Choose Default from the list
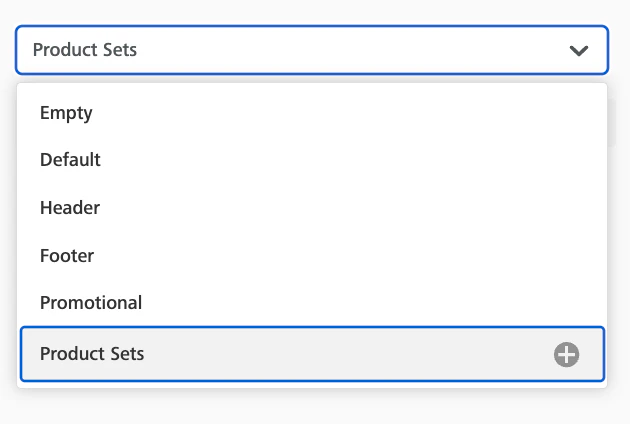The height and width of the screenshot is (424, 630). tap(70, 160)
